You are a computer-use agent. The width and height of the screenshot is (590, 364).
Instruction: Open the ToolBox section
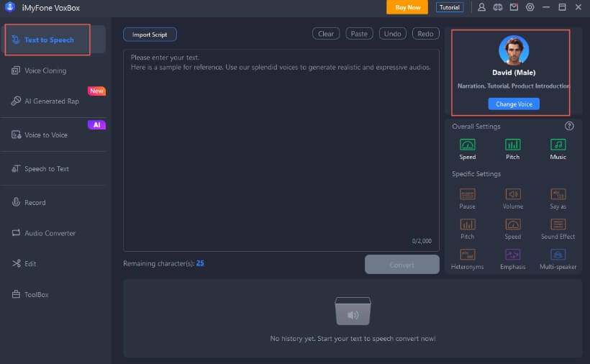pos(36,294)
